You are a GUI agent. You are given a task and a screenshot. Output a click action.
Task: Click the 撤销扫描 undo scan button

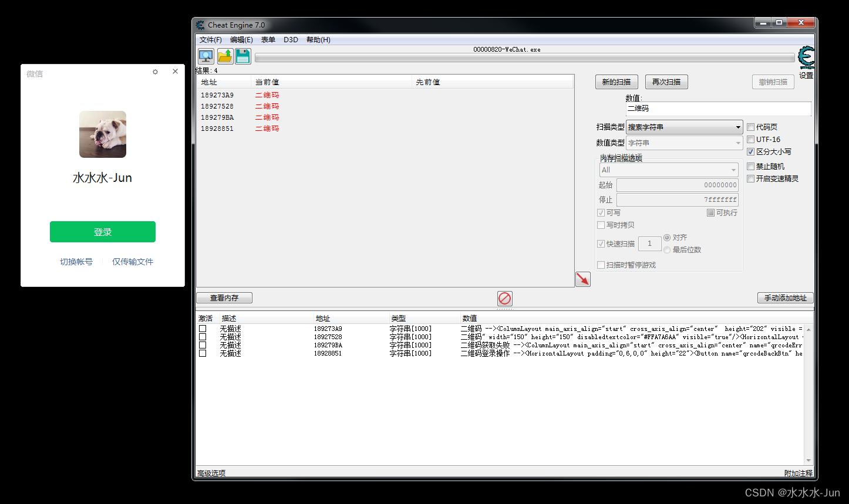(x=773, y=82)
